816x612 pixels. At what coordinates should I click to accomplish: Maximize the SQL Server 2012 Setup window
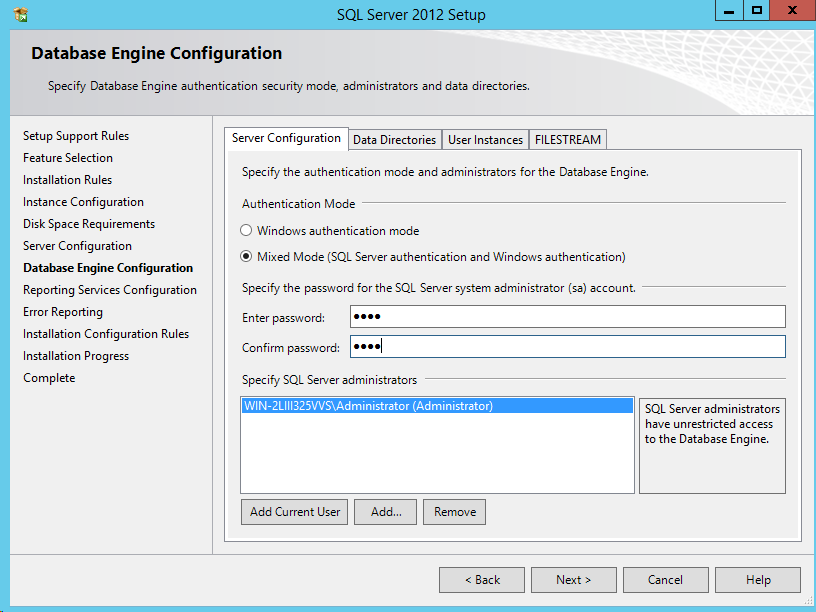click(x=757, y=11)
